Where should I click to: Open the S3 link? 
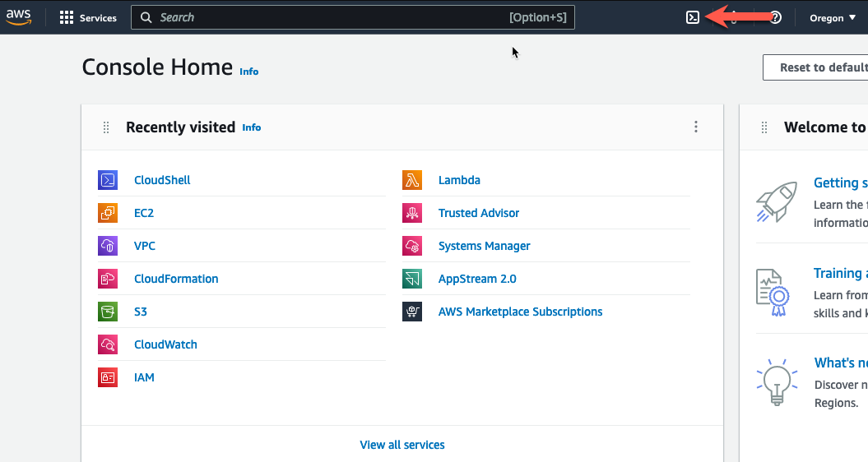141,312
